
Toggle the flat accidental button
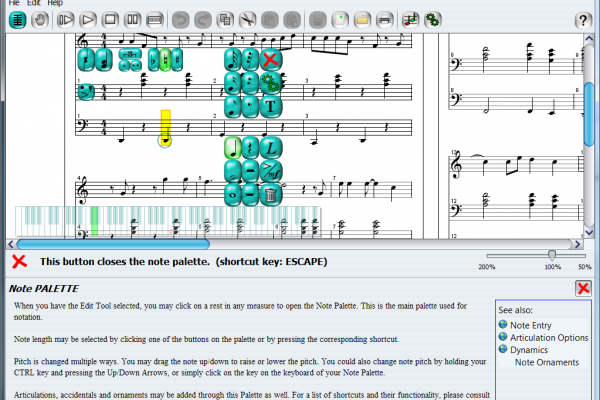(153, 60)
